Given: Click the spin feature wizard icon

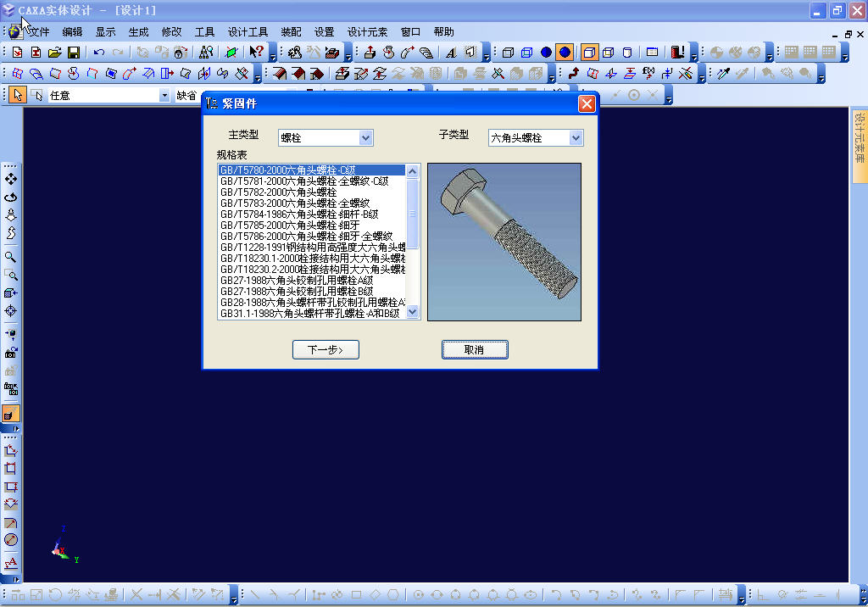Looking at the screenshot, I should (x=388, y=52).
